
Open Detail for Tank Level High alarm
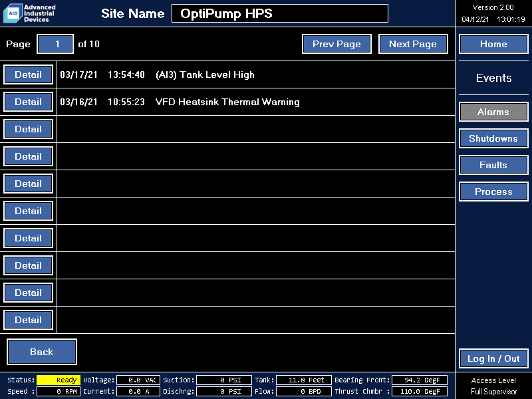28,74
